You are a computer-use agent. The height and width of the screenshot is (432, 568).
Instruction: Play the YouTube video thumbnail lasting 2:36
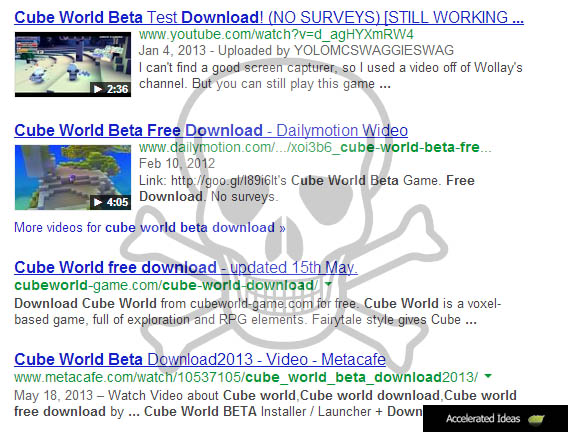[x=73, y=64]
